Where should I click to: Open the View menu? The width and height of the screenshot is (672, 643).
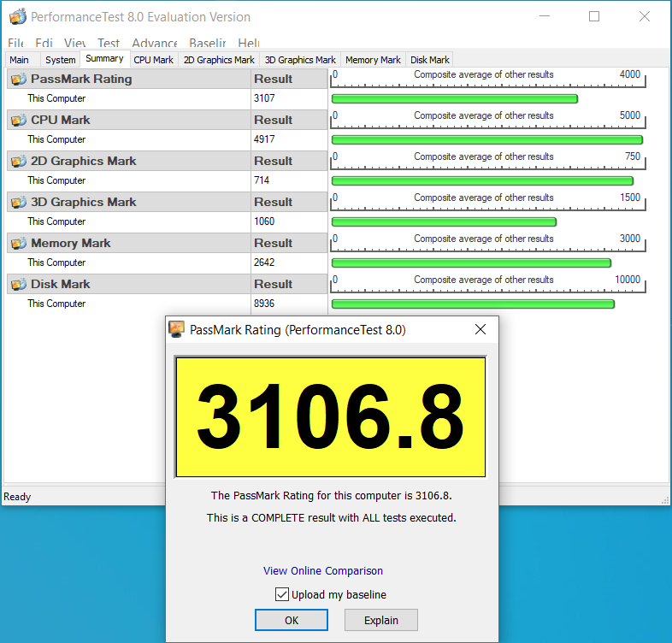[x=74, y=43]
